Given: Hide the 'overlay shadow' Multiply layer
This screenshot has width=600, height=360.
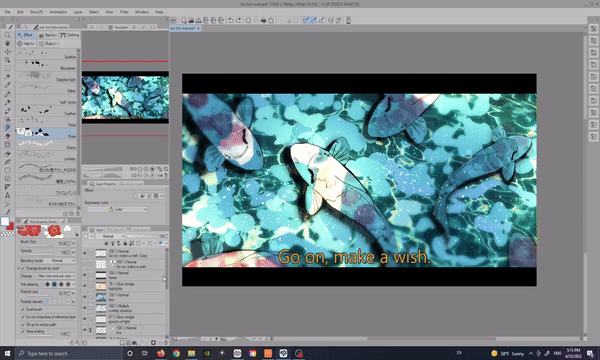Looking at the screenshot, I should tap(85, 308).
